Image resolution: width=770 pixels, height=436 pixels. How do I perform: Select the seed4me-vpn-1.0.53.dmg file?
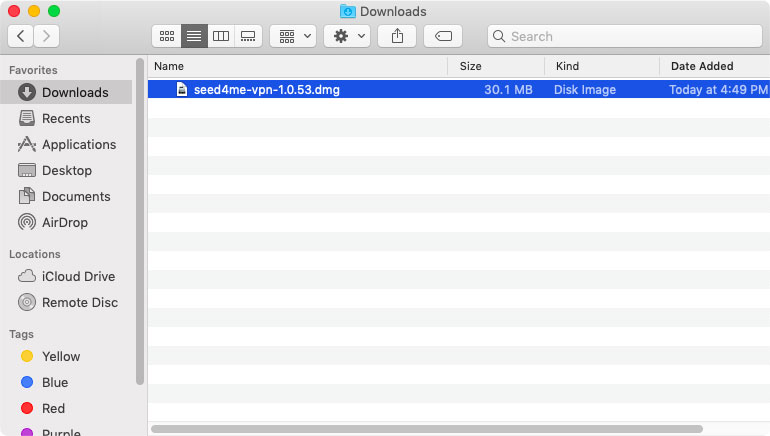point(266,90)
